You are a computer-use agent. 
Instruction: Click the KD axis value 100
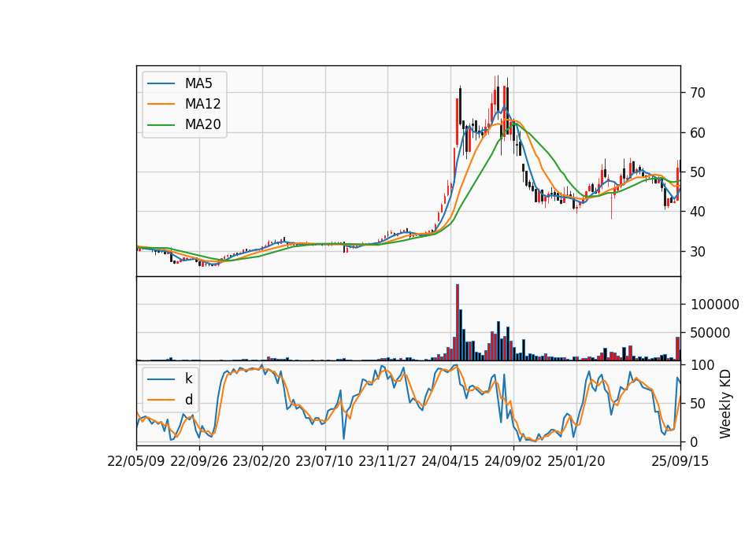(x=702, y=365)
